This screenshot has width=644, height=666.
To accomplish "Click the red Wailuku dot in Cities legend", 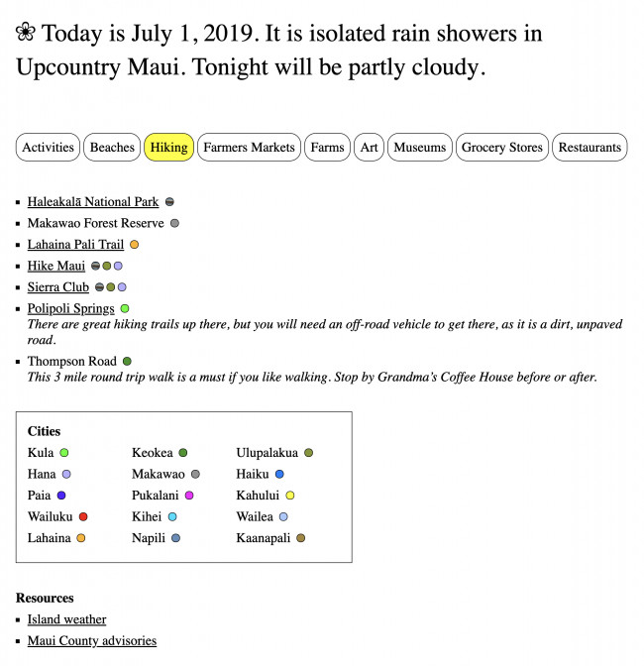I will click(83, 517).
